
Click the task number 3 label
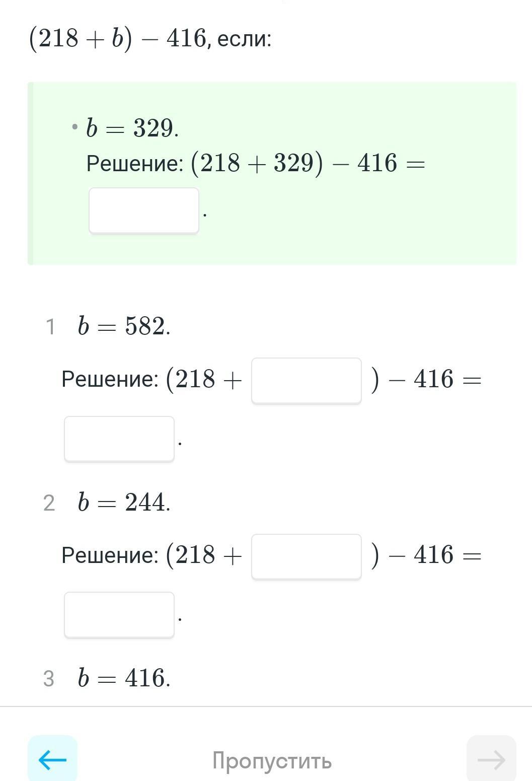pyautogui.click(x=49, y=679)
